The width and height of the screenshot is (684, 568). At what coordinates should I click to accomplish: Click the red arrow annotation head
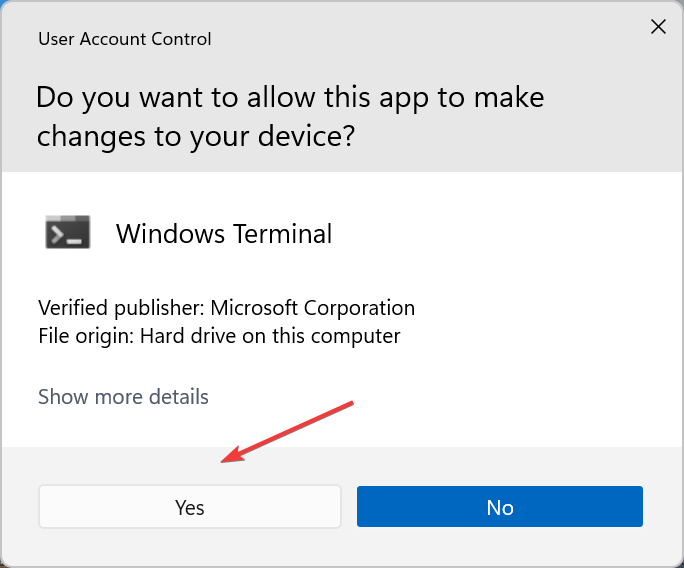click(x=226, y=460)
